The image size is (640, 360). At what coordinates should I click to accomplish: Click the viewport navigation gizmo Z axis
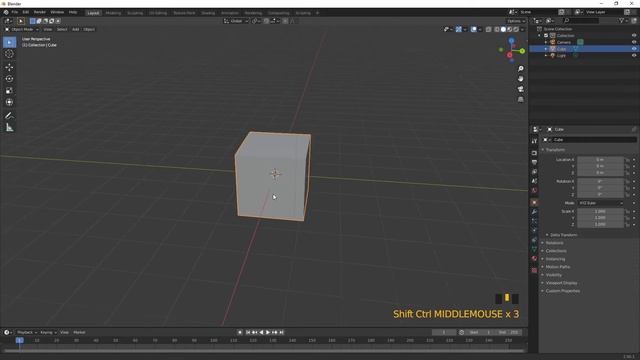511,40
